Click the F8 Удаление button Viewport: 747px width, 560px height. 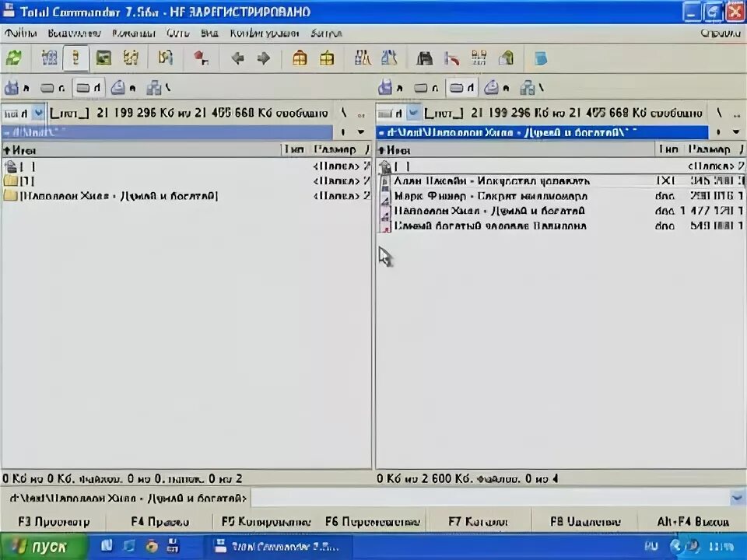coord(585,522)
